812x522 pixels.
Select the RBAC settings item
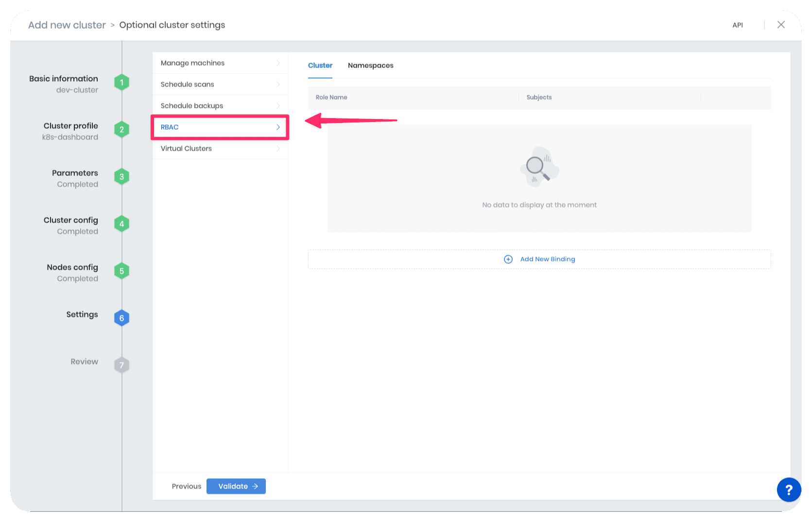pyautogui.click(x=220, y=127)
